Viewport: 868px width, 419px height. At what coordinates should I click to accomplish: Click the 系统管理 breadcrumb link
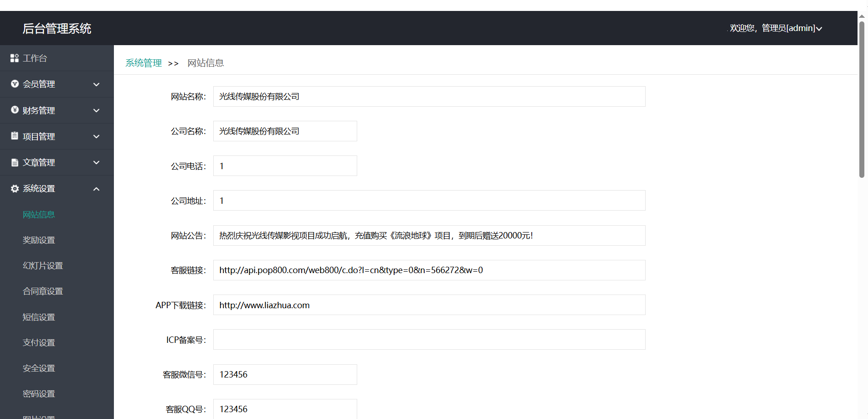tap(144, 63)
